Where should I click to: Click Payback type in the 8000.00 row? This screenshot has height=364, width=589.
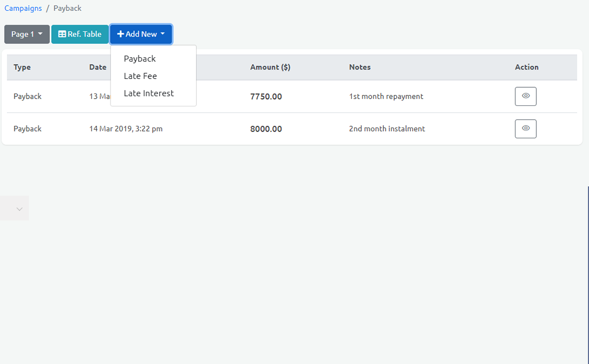click(27, 129)
